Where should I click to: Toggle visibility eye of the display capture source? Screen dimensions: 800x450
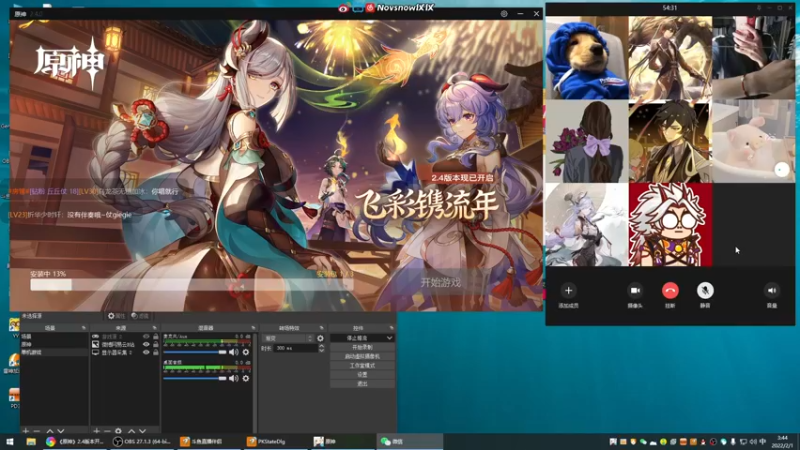point(146,352)
